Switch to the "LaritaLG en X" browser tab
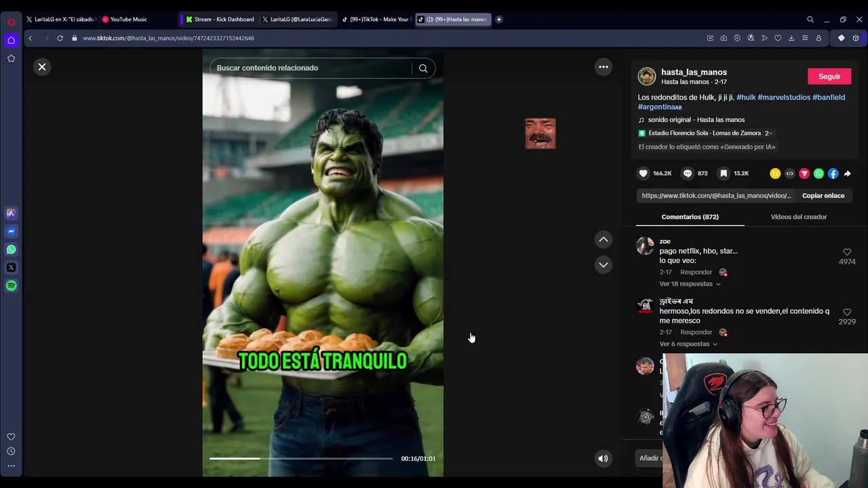 point(61,20)
